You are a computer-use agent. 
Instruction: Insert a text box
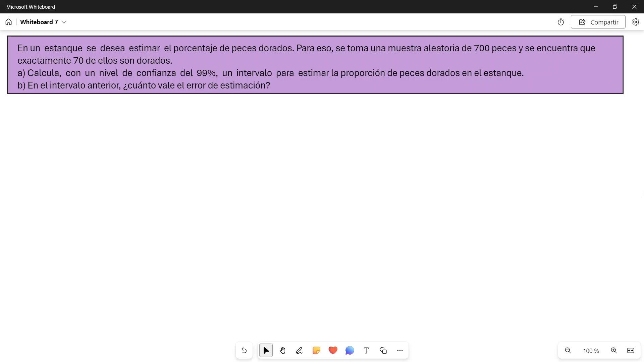pos(366,351)
